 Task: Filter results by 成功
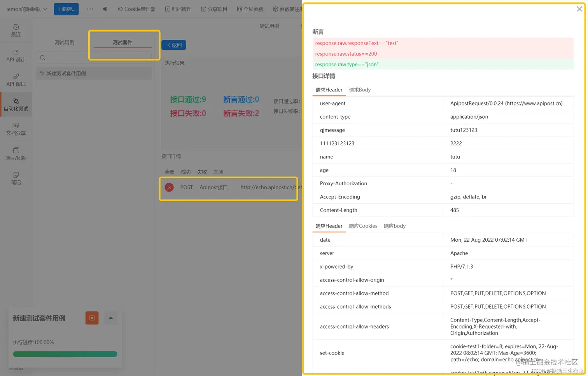click(x=186, y=172)
